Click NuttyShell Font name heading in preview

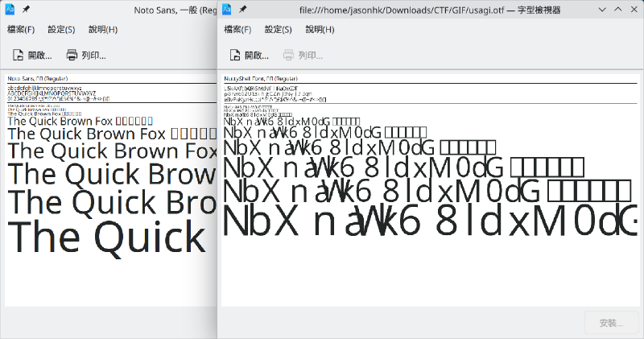click(261, 78)
